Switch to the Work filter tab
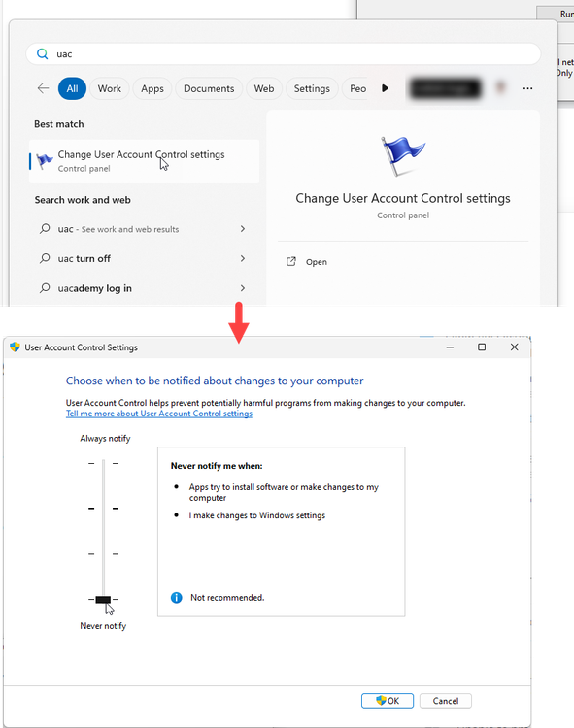574x728 pixels. 109,88
